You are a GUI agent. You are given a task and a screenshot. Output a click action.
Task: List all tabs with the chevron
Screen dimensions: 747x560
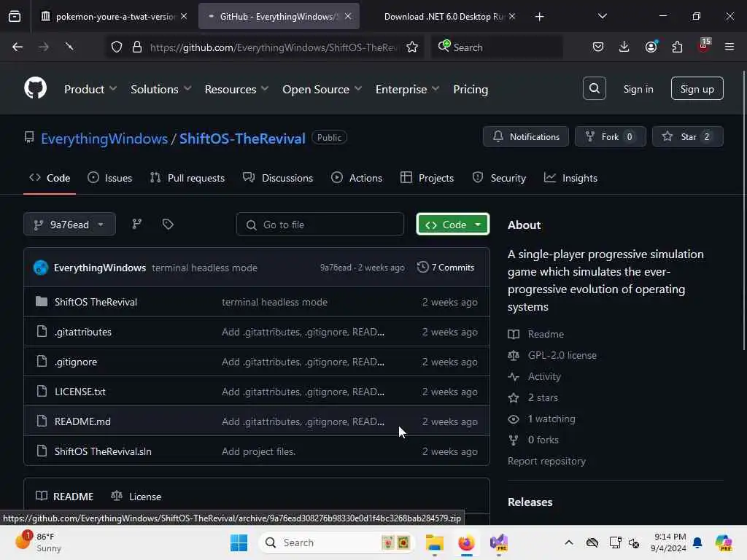click(602, 16)
